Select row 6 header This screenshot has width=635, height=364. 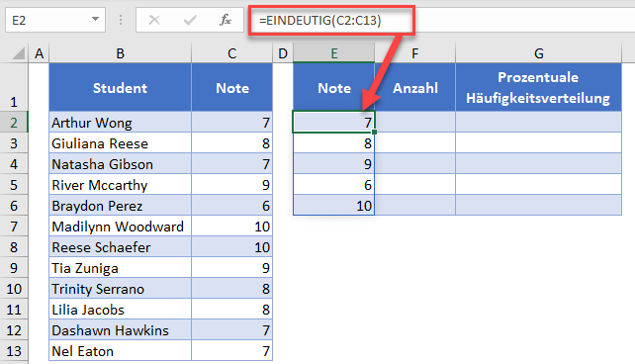14,206
